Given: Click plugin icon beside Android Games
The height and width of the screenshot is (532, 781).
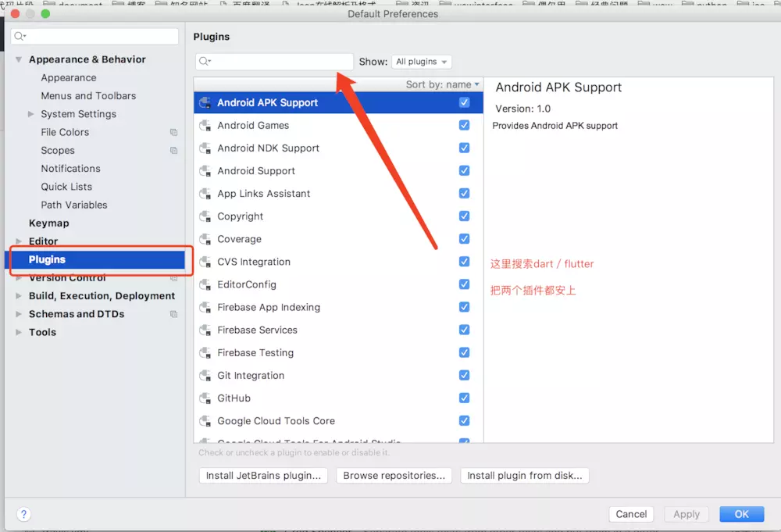Looking at the screenshot, I should coord(205,126).
